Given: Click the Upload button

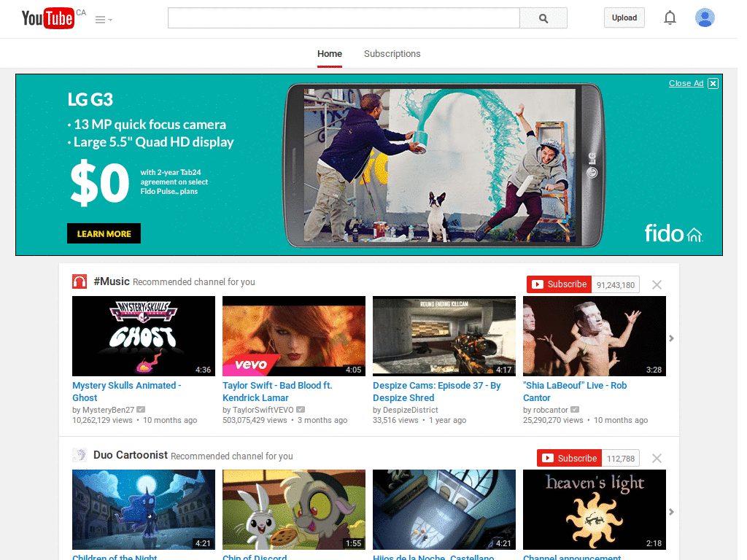Looking at the screenshot, I should [624, 17].
